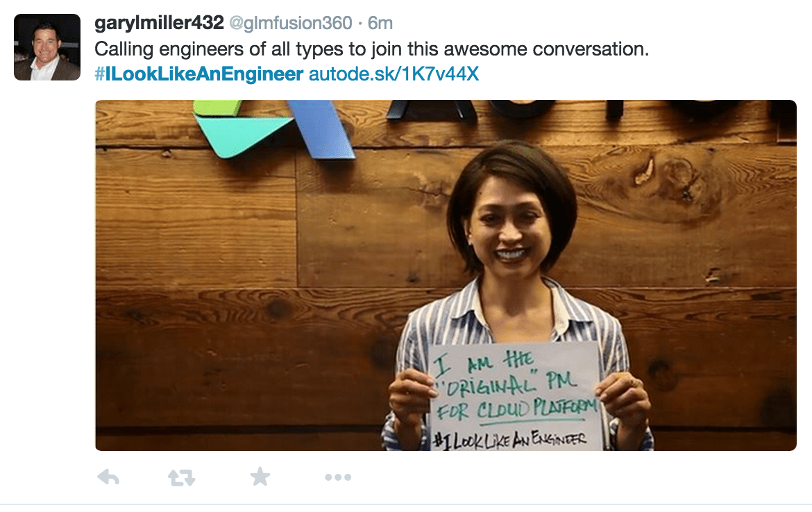This screenshot has width=812, height=512.
Task: Open the more options ellipsis icon
Action: pyautogui.click(x=338, y=477)
